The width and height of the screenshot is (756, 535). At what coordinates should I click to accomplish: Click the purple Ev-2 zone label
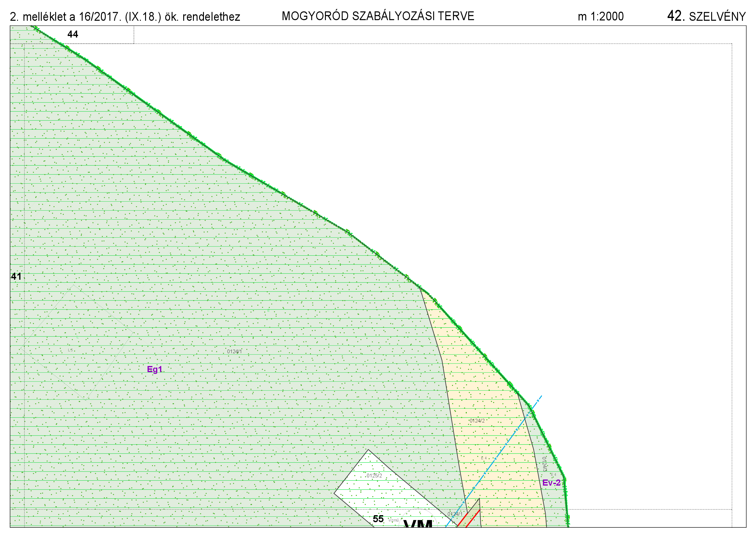pos(551,483)
